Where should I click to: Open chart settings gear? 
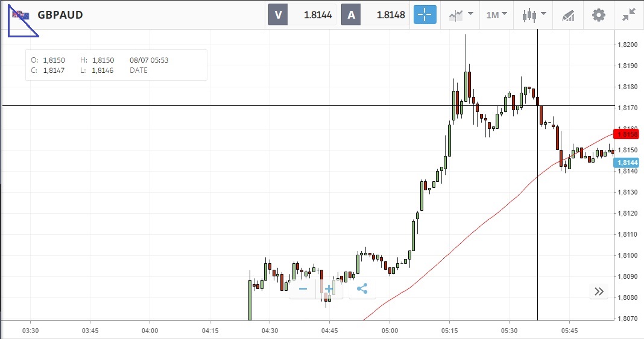click(598, 15)
